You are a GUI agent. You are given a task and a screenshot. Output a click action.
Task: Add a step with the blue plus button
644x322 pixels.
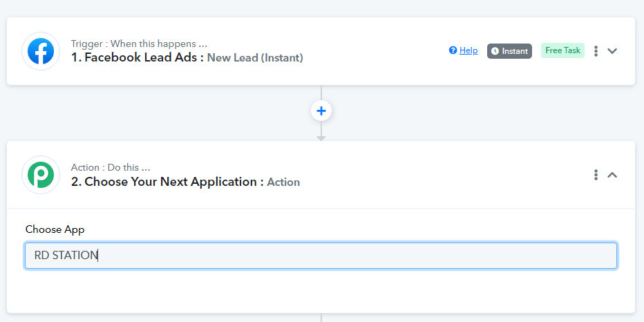coord(321,111)
